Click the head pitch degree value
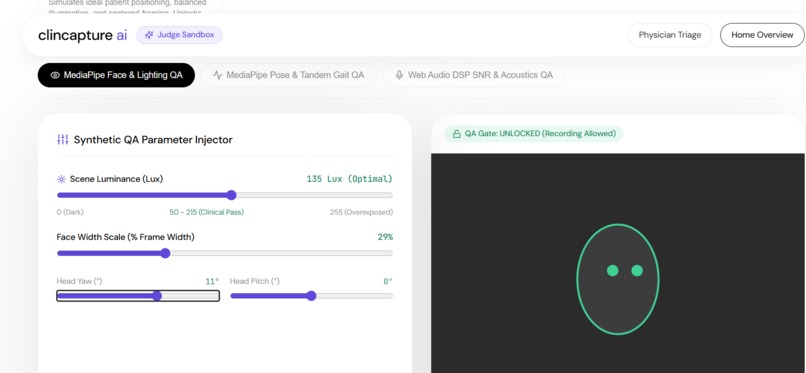The image size is (806, 373). pos(388,282)
